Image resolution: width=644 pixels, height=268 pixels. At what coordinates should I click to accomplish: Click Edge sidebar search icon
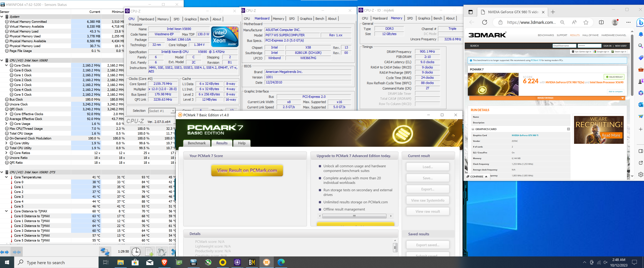(x=641, y=46)
